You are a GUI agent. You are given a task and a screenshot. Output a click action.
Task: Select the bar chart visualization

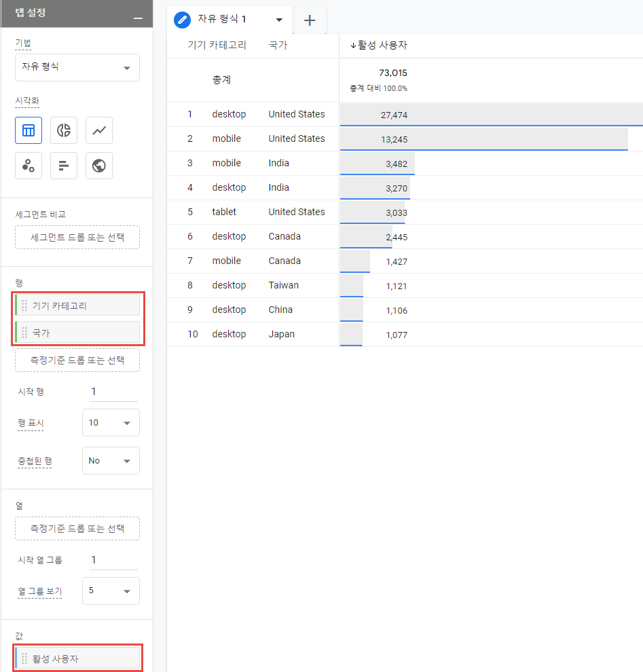[x=63, y=165]
